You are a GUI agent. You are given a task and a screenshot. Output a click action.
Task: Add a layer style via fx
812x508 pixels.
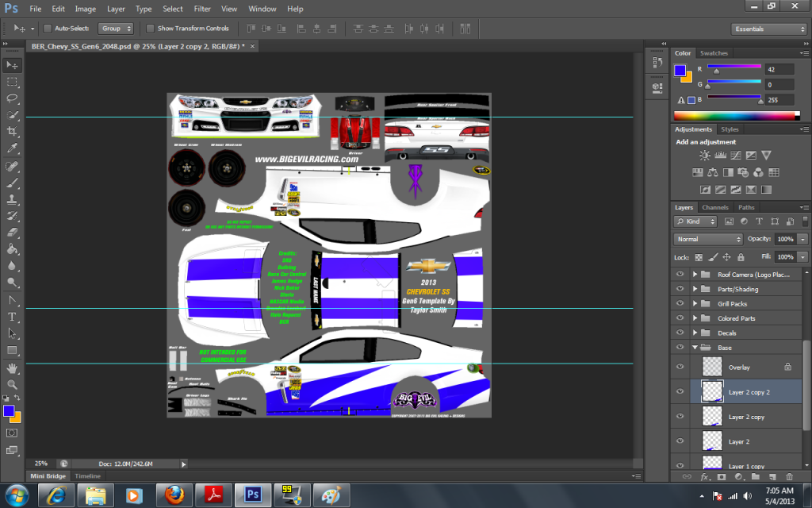click(705, 476)
